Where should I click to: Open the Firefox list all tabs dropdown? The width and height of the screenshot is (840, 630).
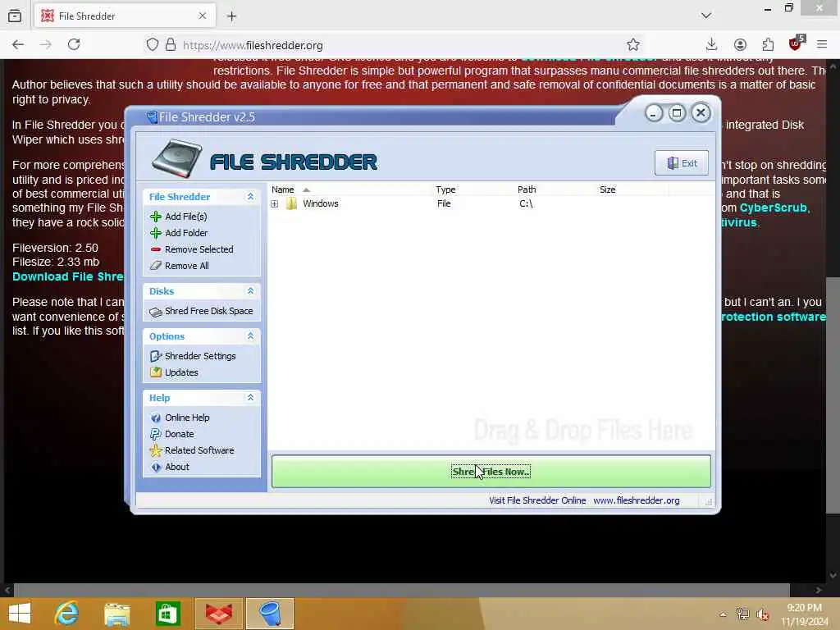pos(706,16)
